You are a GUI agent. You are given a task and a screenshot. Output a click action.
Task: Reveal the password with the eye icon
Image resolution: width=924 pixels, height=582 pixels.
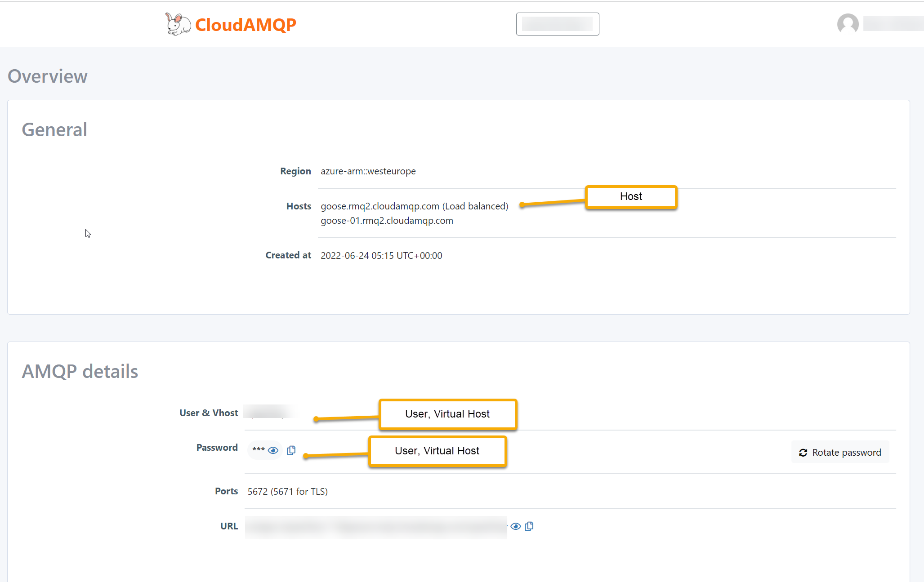pyautogui.click(x=273, y=450)
